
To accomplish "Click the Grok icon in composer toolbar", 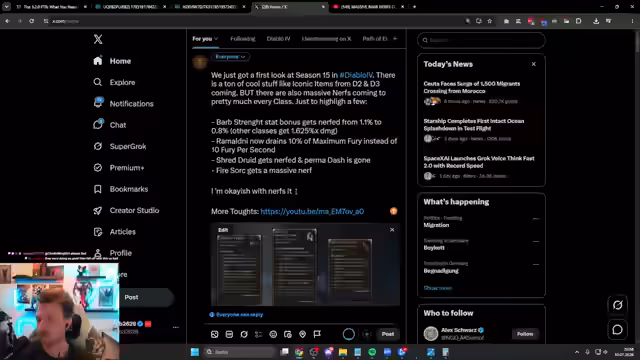I will tap(244, 334).
